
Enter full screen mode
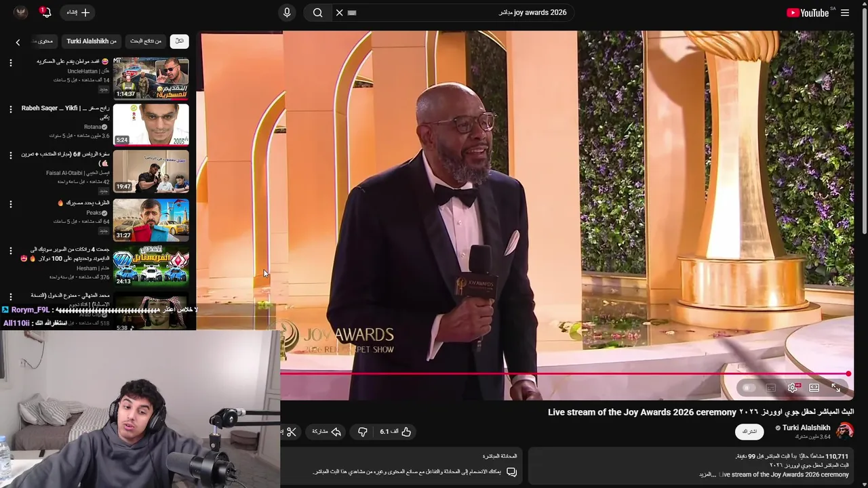click(x=835, y=388)
